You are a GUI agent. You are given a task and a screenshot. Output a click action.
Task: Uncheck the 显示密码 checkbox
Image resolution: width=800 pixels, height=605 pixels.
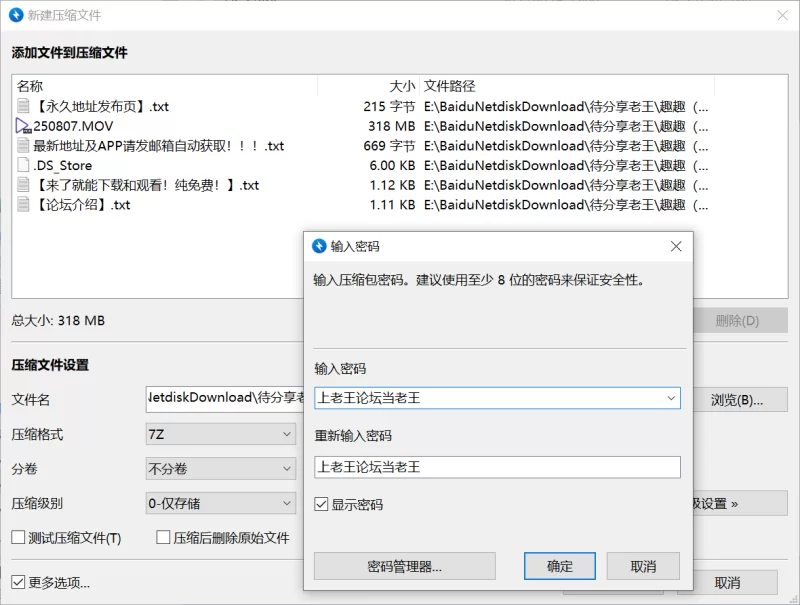click(x=321, y=505)
